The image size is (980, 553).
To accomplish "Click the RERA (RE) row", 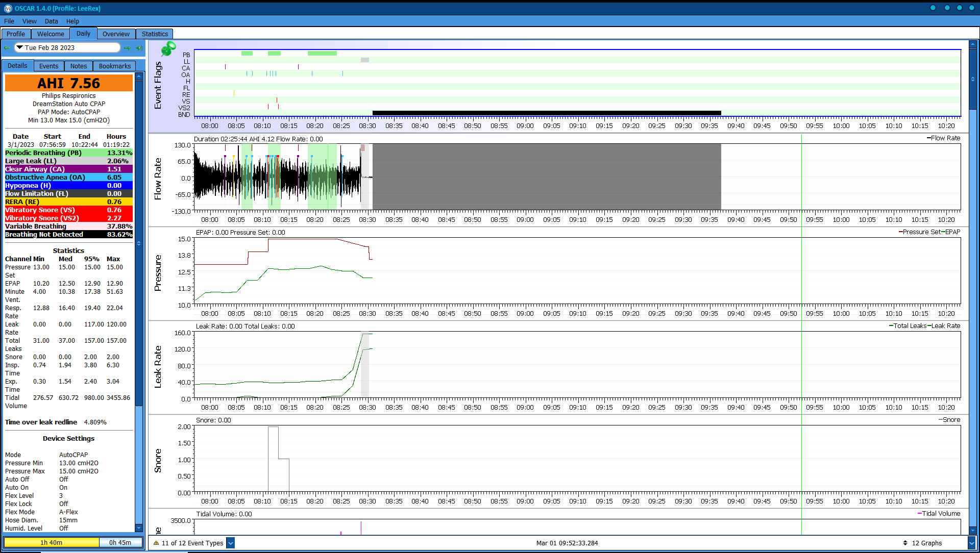I will (x=69, y=202).
